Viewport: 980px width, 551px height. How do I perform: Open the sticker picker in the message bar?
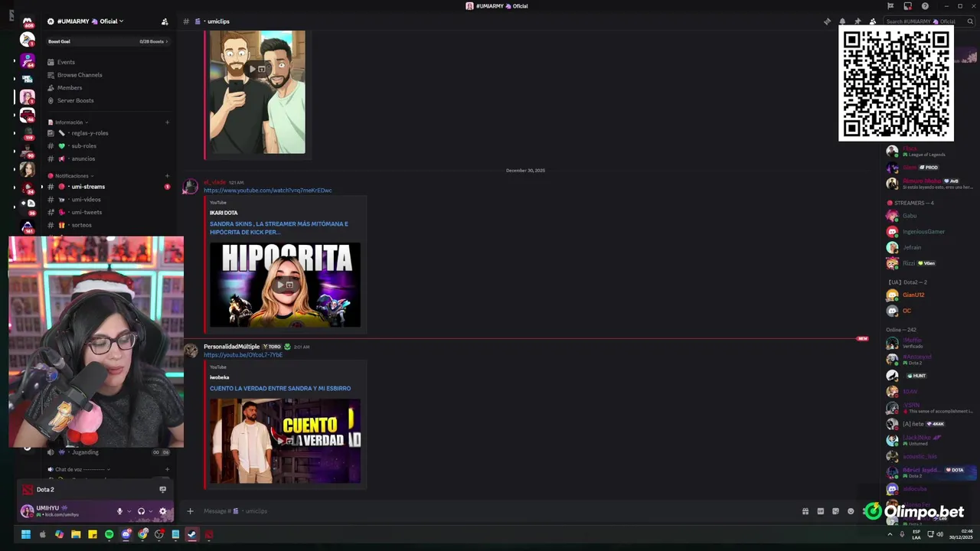point(835,511)
